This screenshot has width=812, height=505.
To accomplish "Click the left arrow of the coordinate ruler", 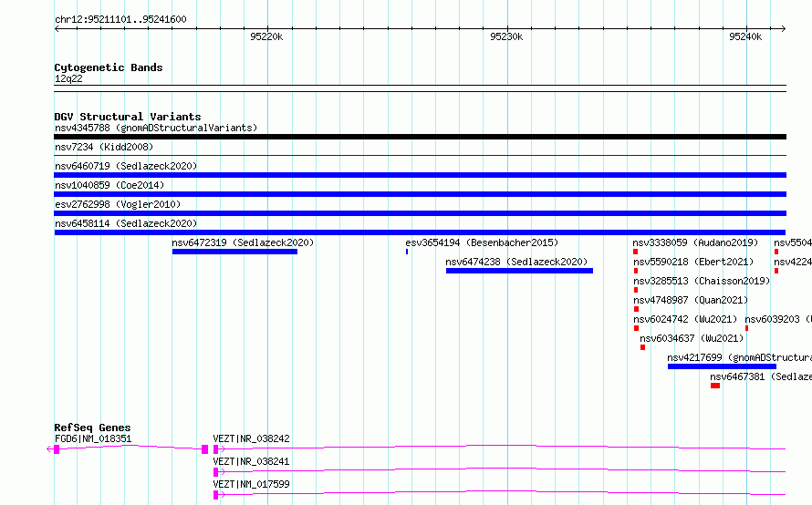I will tap(57, 29).
